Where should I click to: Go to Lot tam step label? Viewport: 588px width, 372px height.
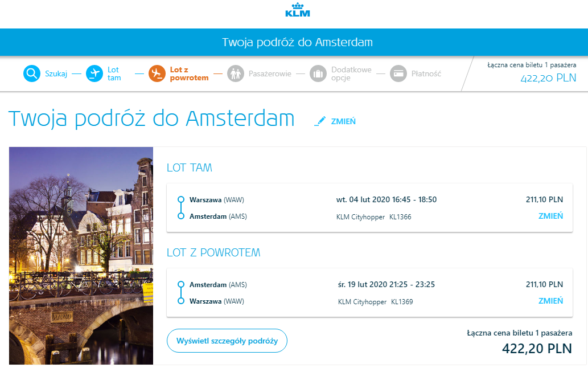pos(114,73)
